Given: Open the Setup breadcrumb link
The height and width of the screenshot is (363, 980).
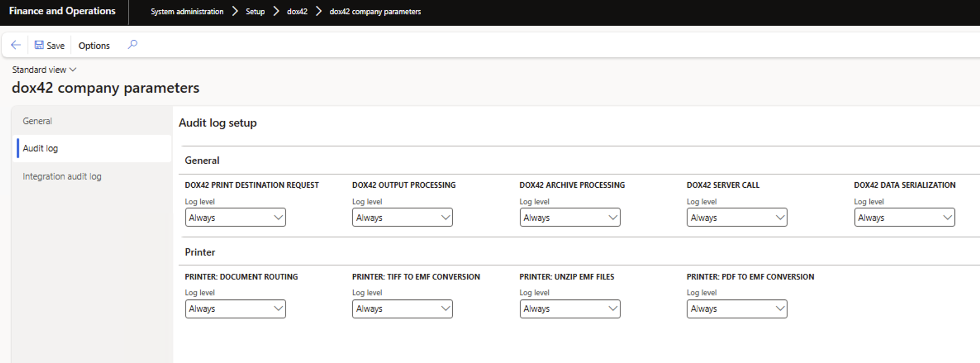Looking at the screenshot, I should (255, 12).
